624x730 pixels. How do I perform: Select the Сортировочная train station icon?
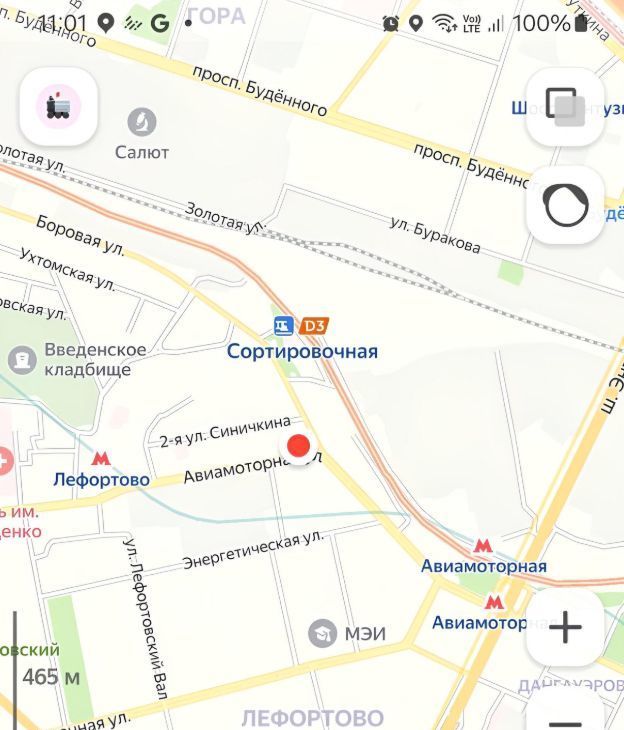[x=284, y=326]
